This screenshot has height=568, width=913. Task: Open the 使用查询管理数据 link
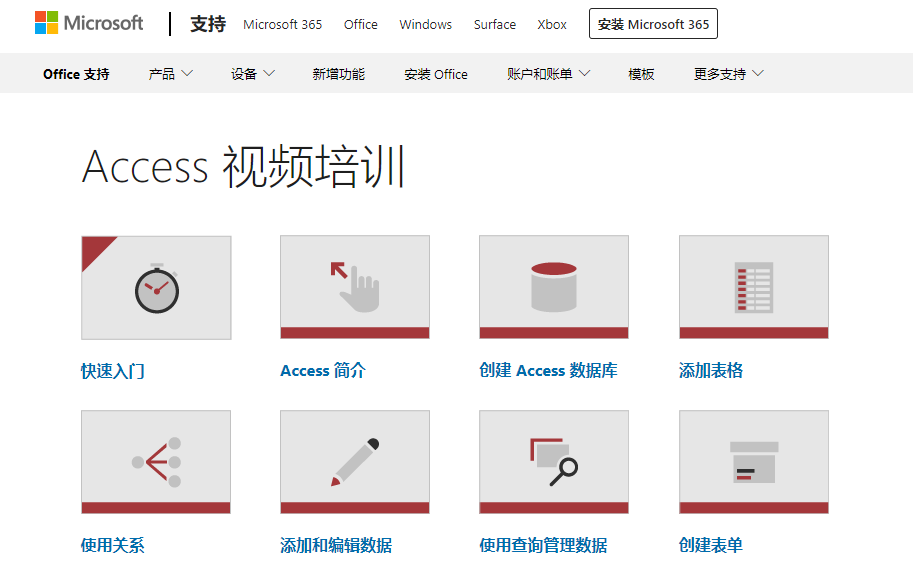point(543,545)
